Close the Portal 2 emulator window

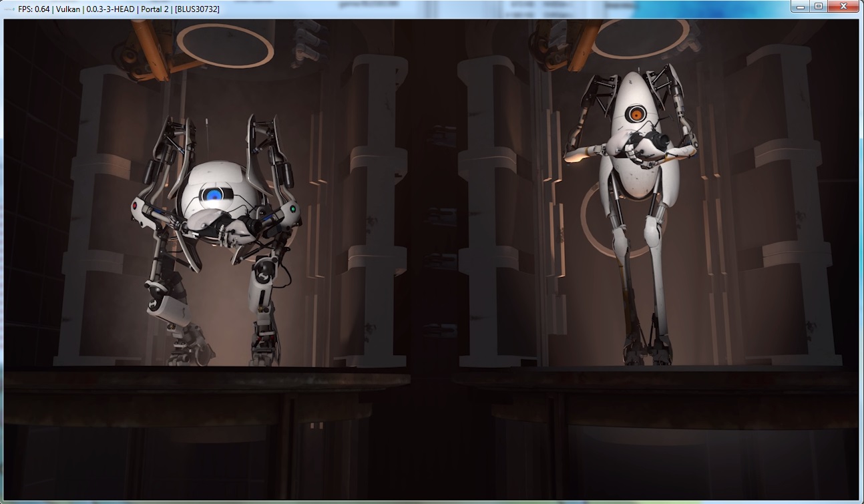coord(843,6)
